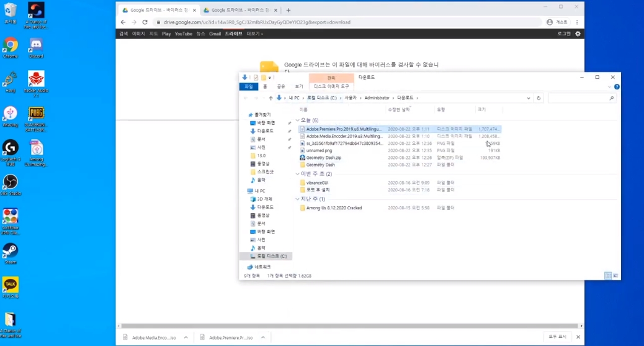644x346 pixels.
Task: Open options for Adobe Premiere download item
Action: [263, 337]
